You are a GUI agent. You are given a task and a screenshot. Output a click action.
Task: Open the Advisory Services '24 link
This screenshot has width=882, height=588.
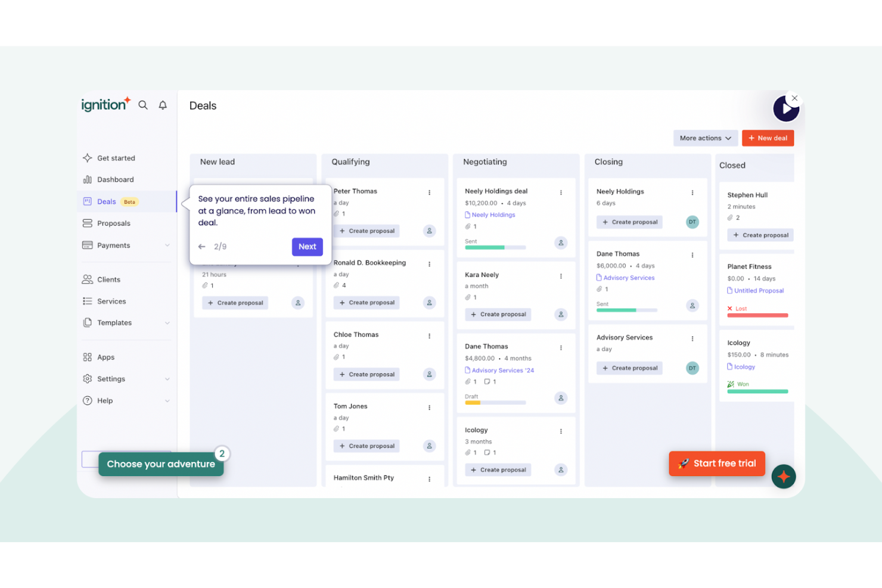point(504,370)
